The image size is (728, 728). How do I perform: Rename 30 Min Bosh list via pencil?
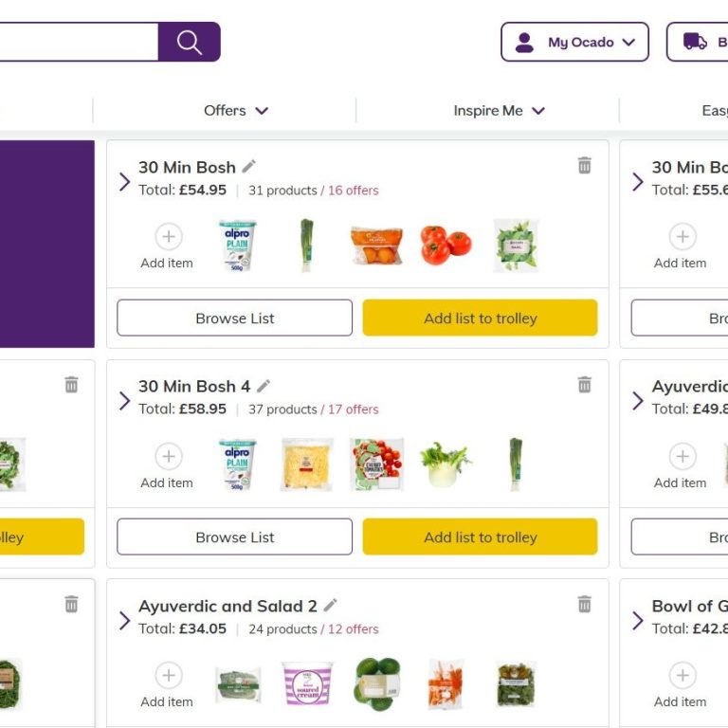click(249, 167)
